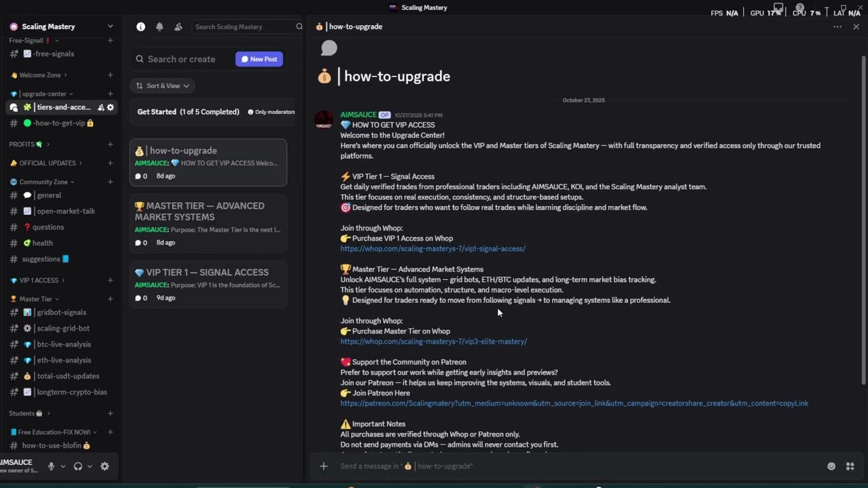Add channel to Community Zone category
The height and width of the screenshot is (488, 868).
(110, 182)
